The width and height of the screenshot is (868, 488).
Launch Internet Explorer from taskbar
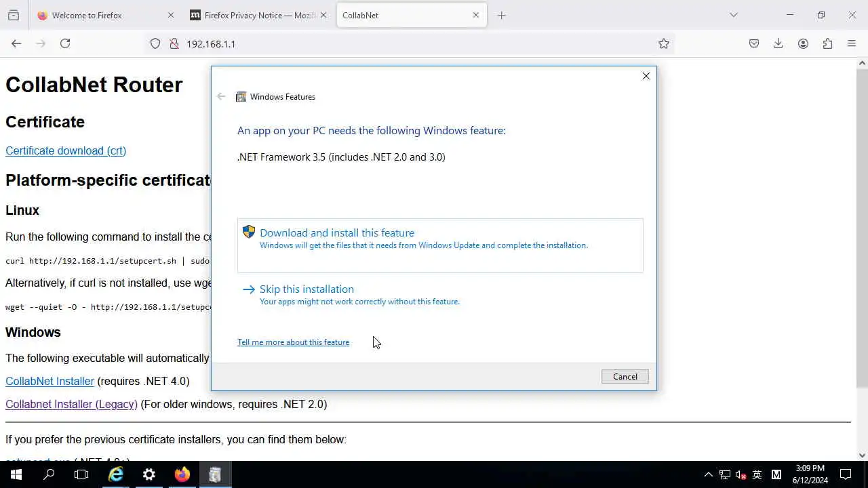(116, 474)
